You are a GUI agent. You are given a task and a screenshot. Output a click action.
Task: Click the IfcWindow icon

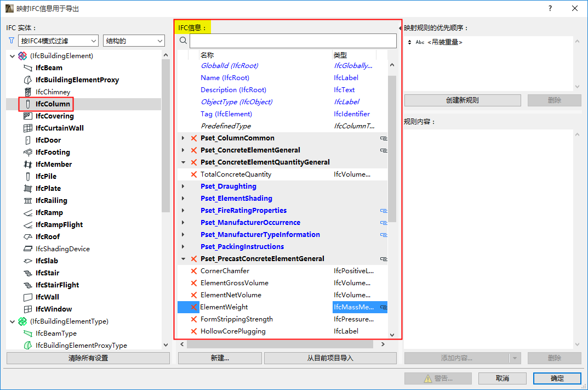click(28, 309)
